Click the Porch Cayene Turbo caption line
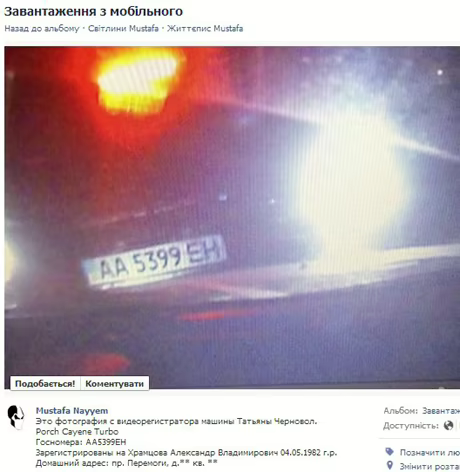460x472 pixels. 77,432
